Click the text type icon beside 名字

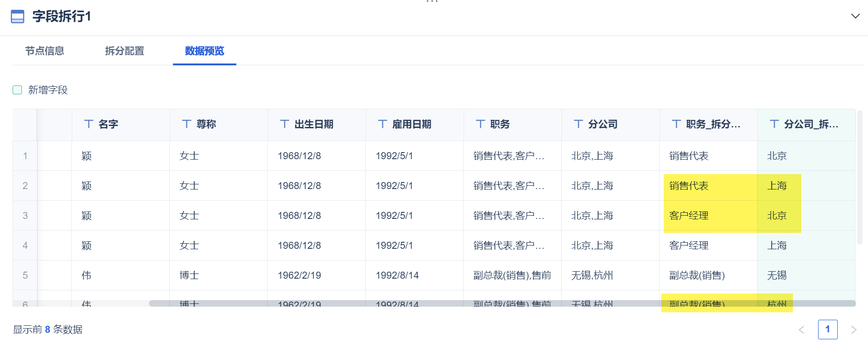pyautogui.click(x=89, y=124)
